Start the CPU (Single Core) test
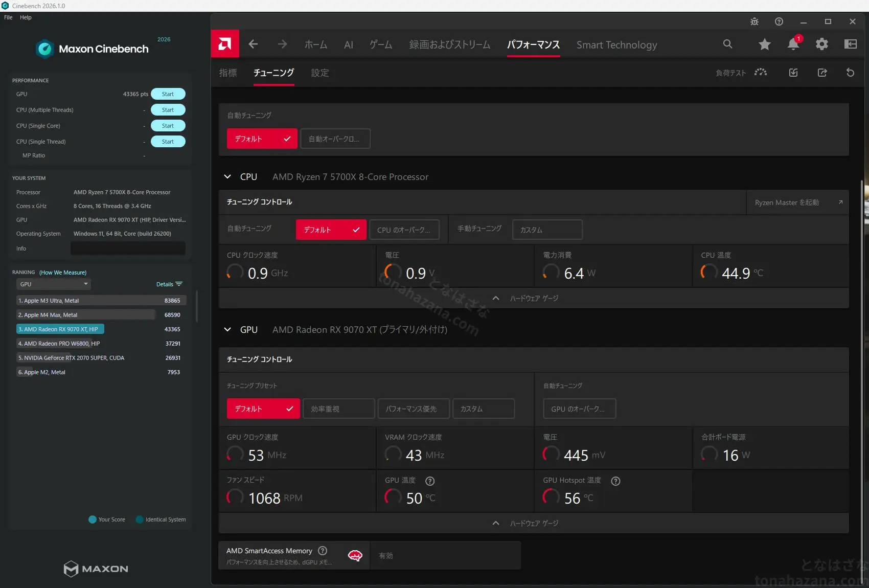Screen dimensions: 869x588 (x=168, y=126)
